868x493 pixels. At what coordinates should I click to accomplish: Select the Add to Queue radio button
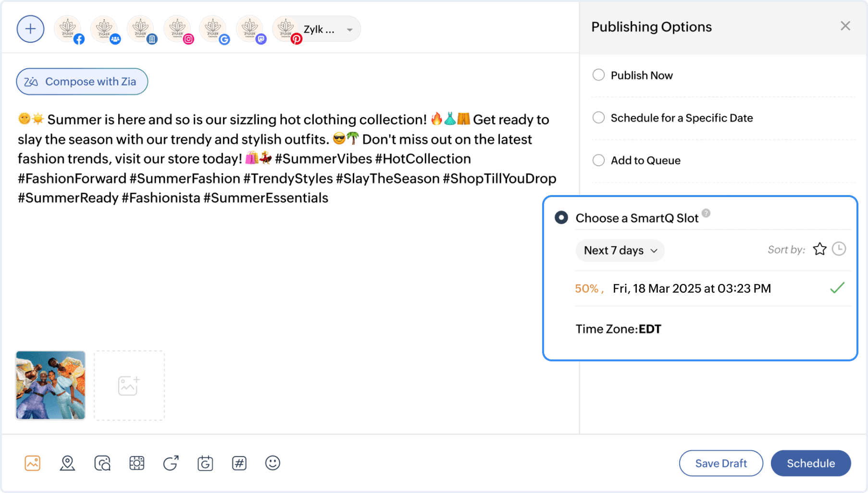598,160
